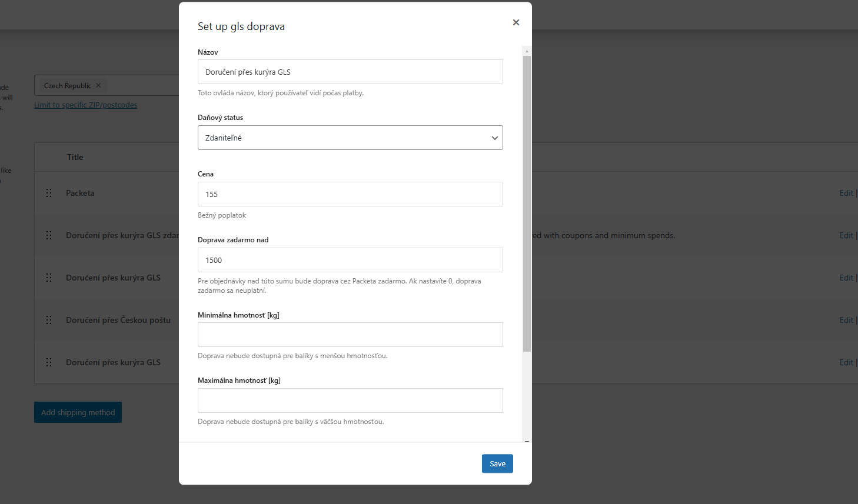Image resolution: width=858 pixels, height=504 pixels.
Task: Click the Czech Republic tag text
Action: 68,85
